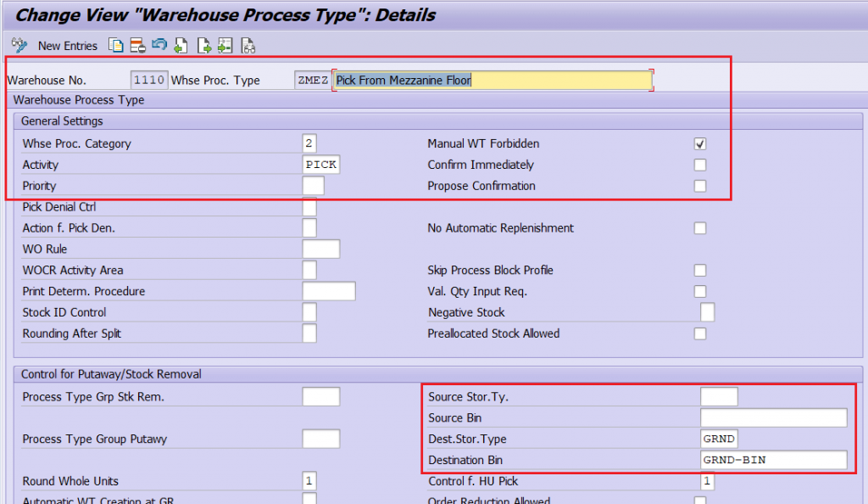Screen dimensions: 868x504
Task: Click Pick From Mezzanine Floor description field
Action: [x=492, y=81]
